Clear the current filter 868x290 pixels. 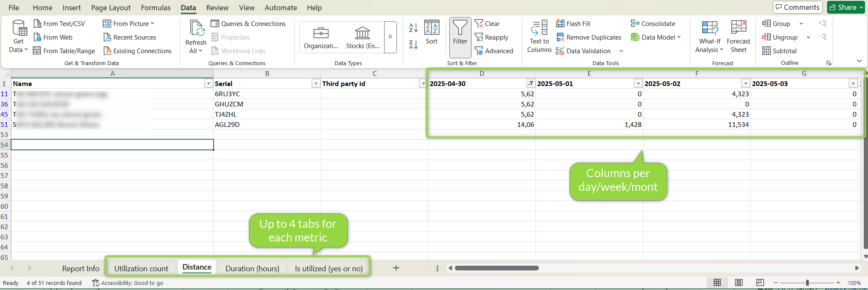pyautogui.click(x=487, y=24)
